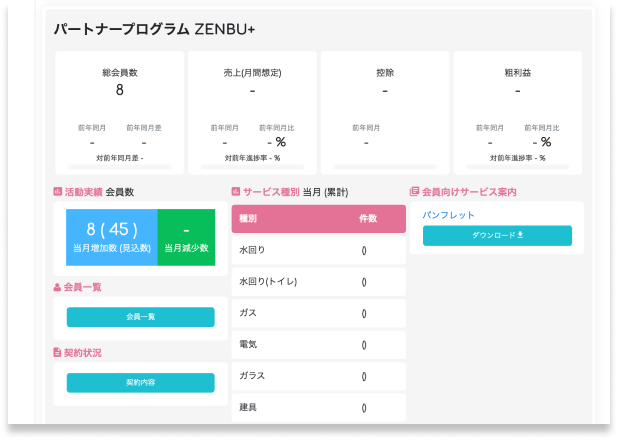Click the icon beside 会員向けサービス案内 heading
The image size is (618, 440).
[x=415, y=191]
